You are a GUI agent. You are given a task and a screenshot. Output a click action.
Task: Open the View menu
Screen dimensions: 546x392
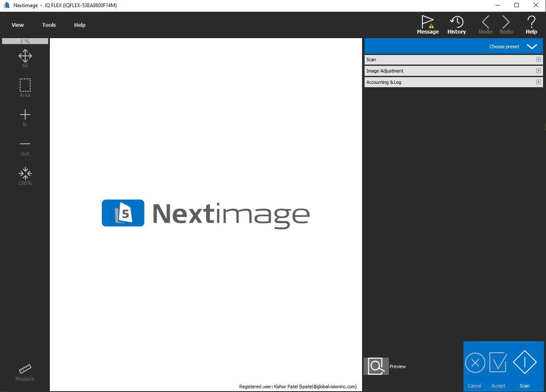(x=18, y=25)
